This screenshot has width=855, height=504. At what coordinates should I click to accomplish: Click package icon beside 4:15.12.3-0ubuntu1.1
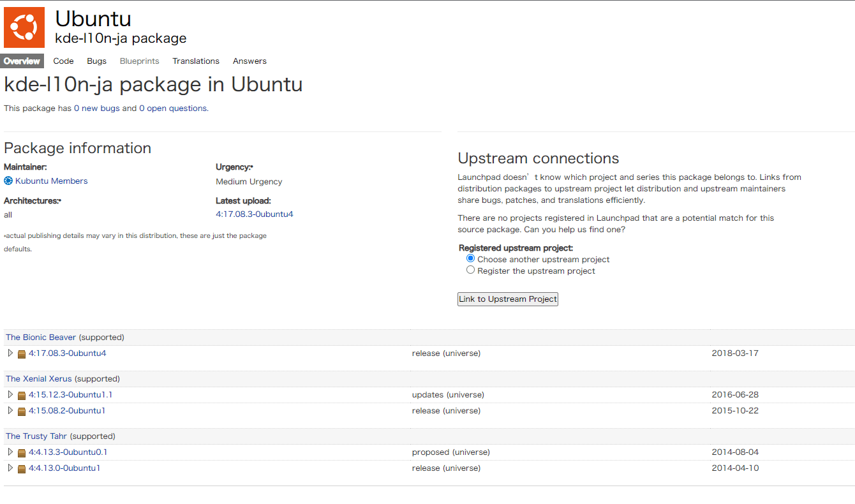pyautogui.click(x=22, y=396)
